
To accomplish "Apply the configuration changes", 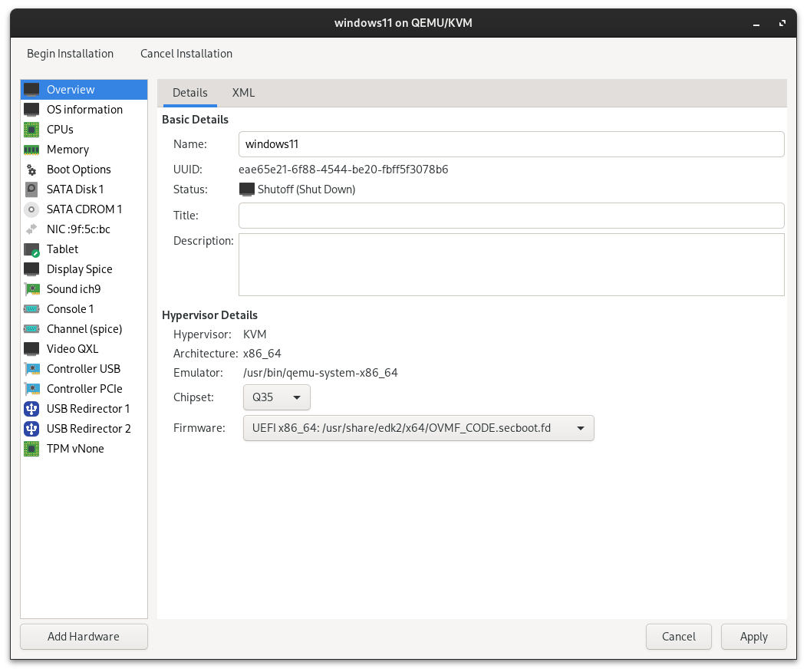I will 754,637.
